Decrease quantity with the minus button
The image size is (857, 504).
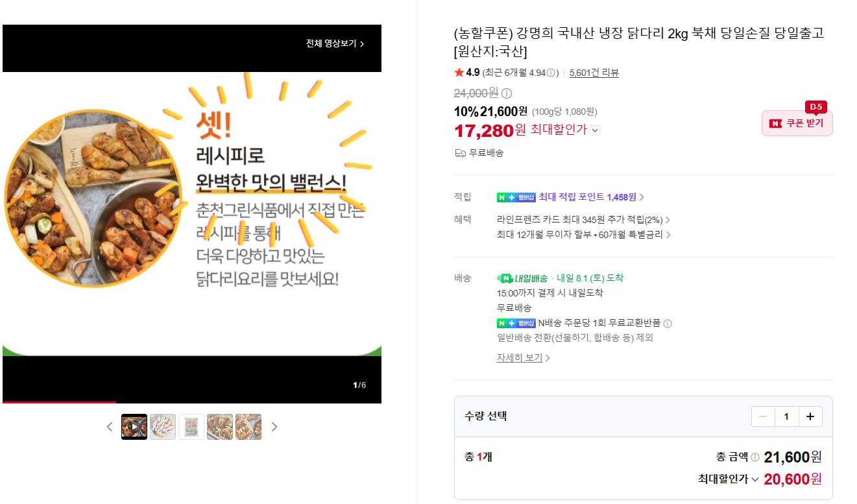[763, 416]
